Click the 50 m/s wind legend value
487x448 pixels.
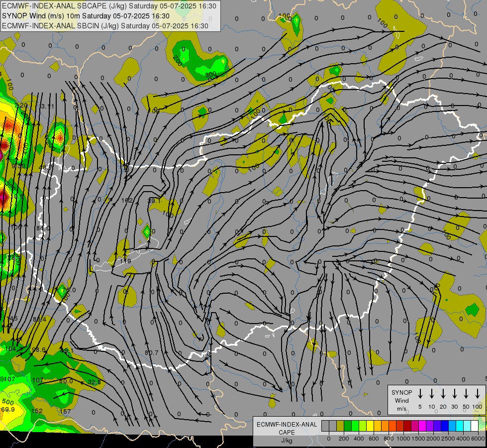pos(466,407)
